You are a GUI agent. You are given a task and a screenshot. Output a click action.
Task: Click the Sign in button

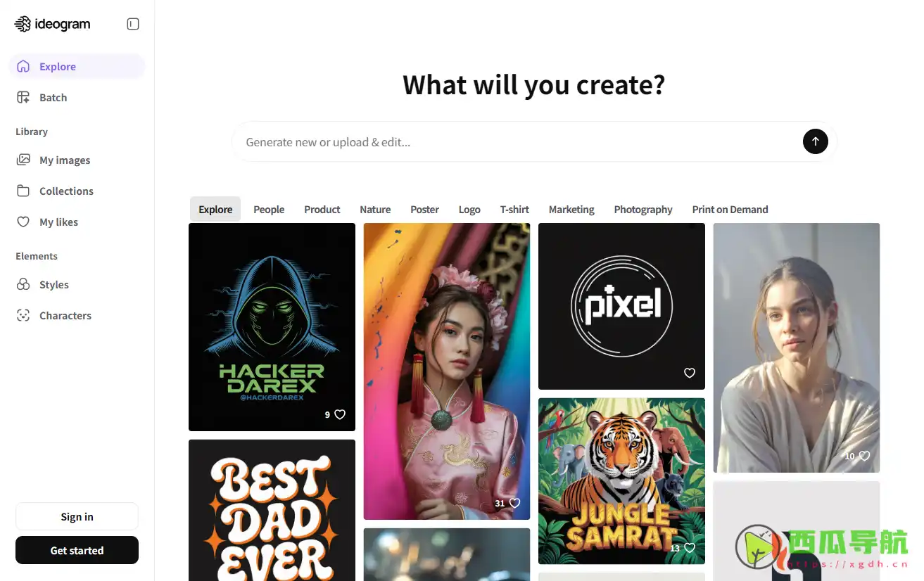(77, 516)
